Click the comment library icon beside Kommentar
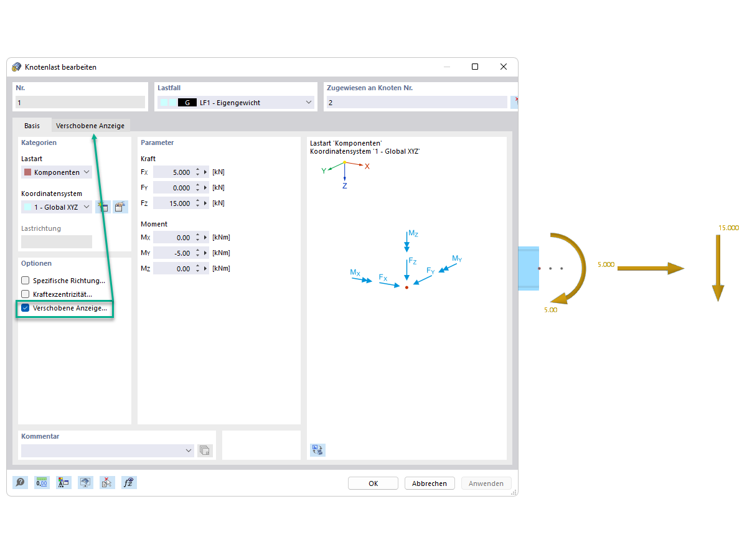 tap(205, 450)
